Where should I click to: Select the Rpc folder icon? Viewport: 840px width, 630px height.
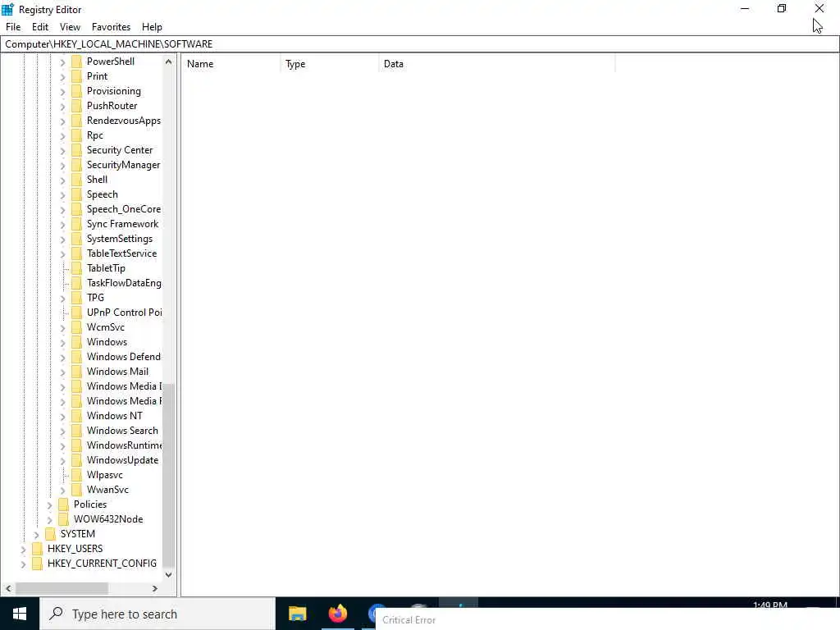(76, 135)
